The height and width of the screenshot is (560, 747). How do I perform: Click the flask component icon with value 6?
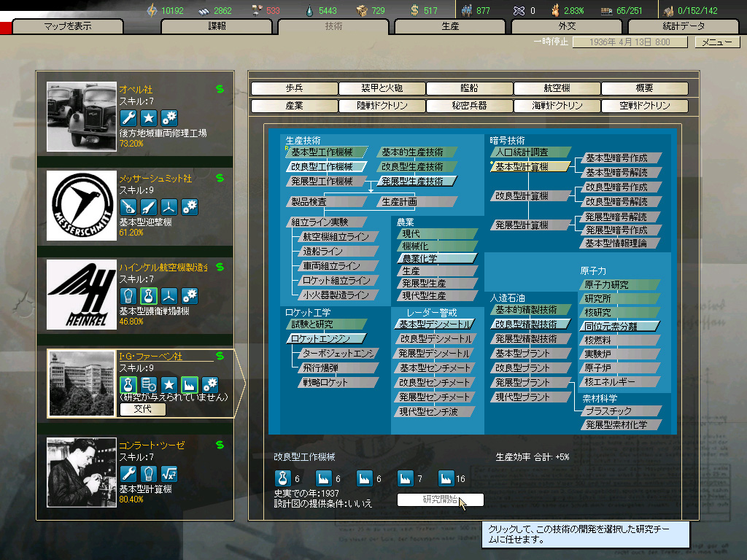point(282,478)
